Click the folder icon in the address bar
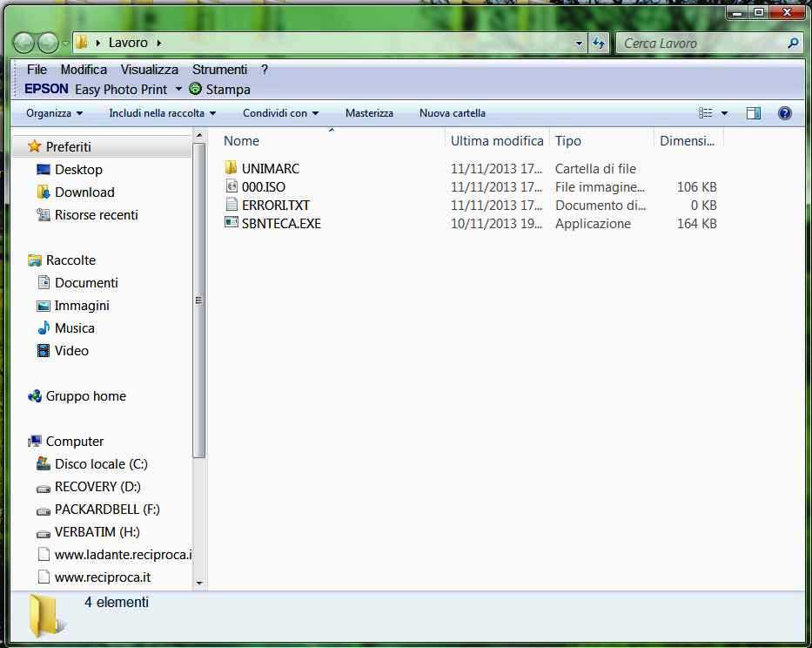Viewport: 812px width, 648px height. [x=82, y=43]
